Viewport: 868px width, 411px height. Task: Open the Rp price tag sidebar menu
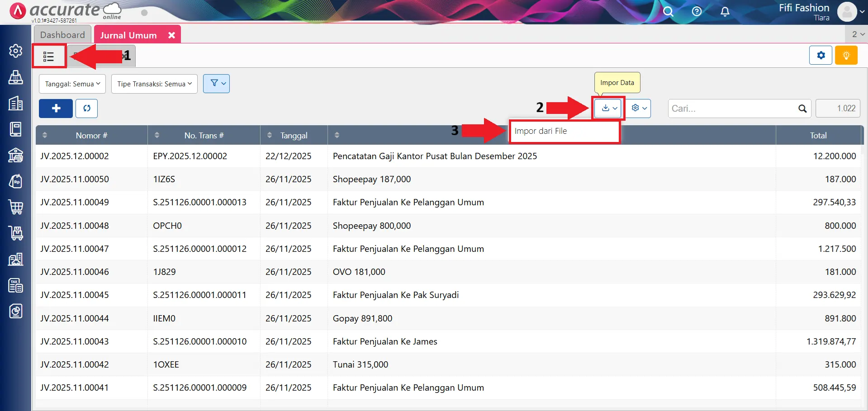point(15,181)
